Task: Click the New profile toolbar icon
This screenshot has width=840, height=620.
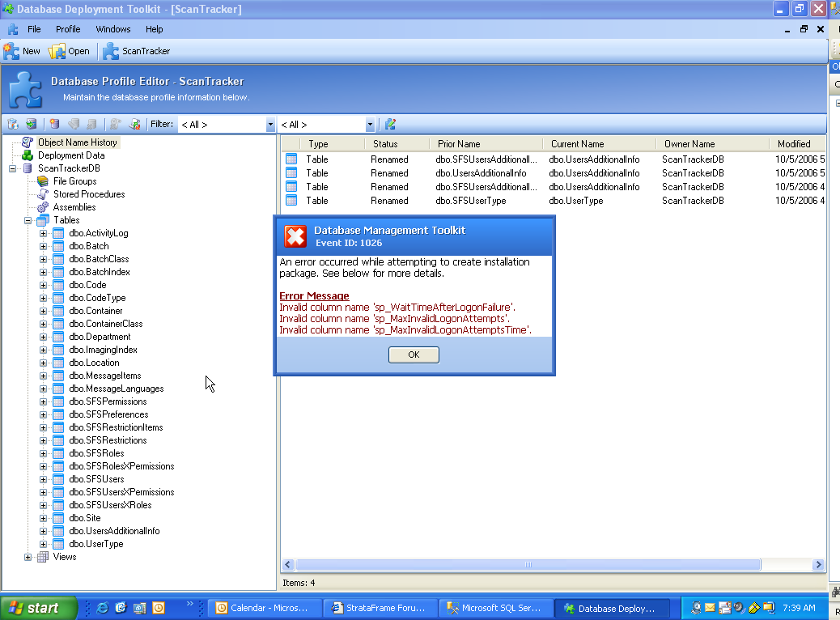Action: (x=11, y=51)
